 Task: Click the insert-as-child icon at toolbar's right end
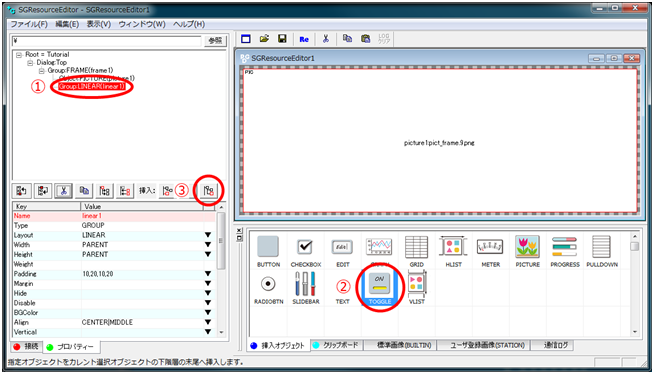(209, 191)
